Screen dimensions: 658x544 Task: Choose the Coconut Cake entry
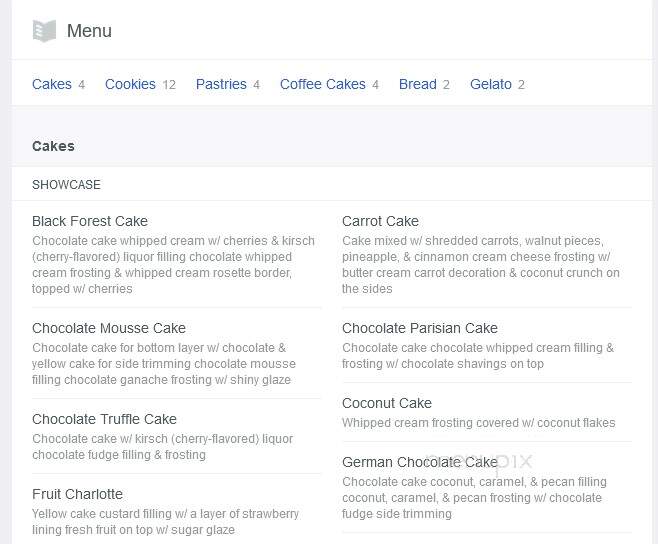tap(386, 403)
